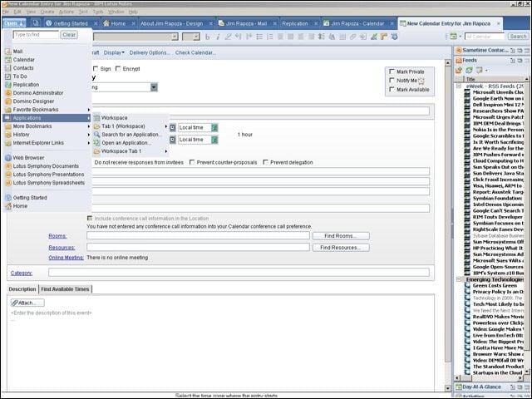Open Domino Designer entry
532x399 pixels.
pos(33,101)
